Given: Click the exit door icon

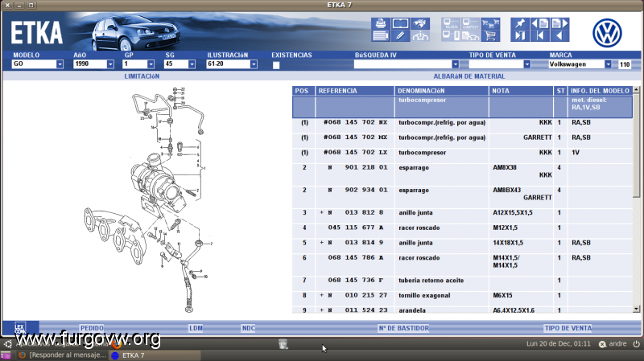Looking at the screenshot, I should (520, 35).
